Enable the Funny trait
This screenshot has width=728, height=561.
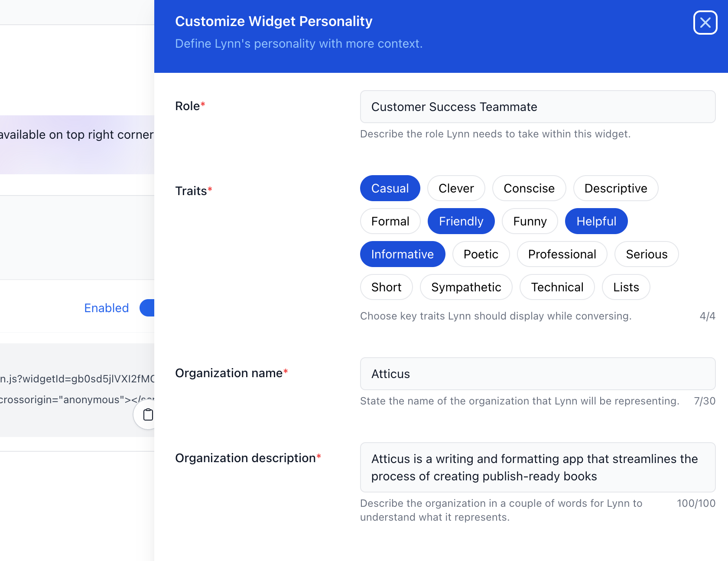[x=530, y=221]
